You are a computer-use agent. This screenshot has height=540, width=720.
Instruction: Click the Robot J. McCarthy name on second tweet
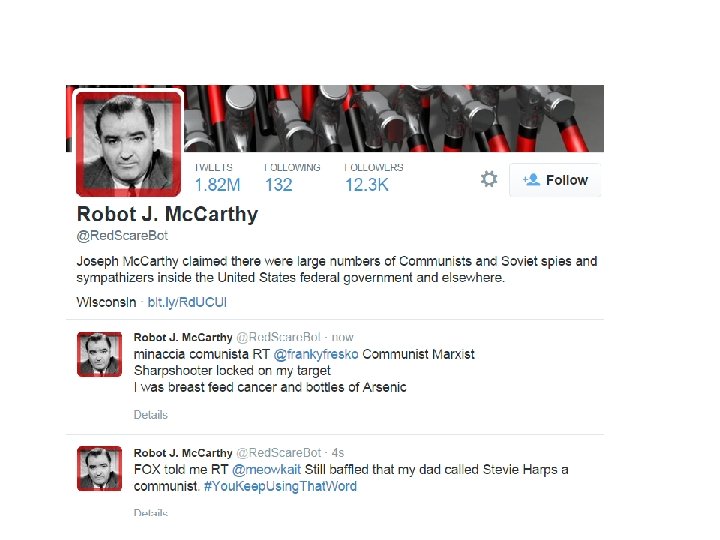tap(183, 453)
